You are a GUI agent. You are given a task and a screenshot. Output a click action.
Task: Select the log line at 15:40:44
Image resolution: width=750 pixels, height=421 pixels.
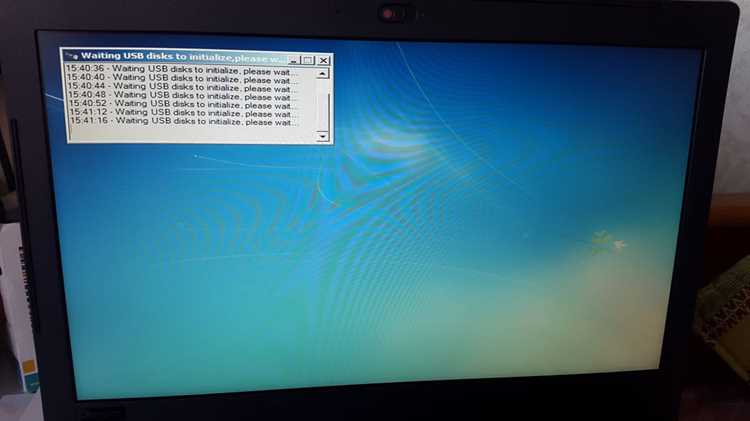pyautogui.click(x=182, y=87)
